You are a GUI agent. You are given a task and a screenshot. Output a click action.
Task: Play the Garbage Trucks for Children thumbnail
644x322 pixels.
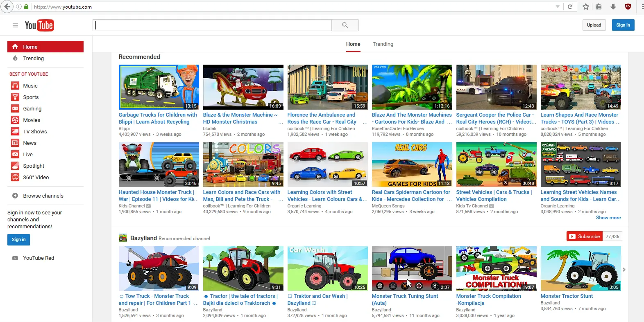click(x=159, y=87)
